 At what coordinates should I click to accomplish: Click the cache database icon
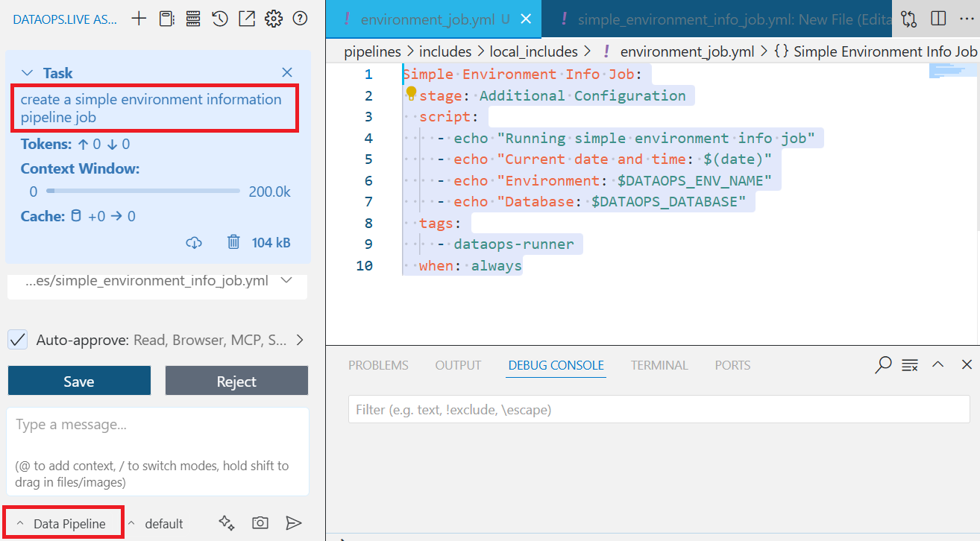pos(75,217)
